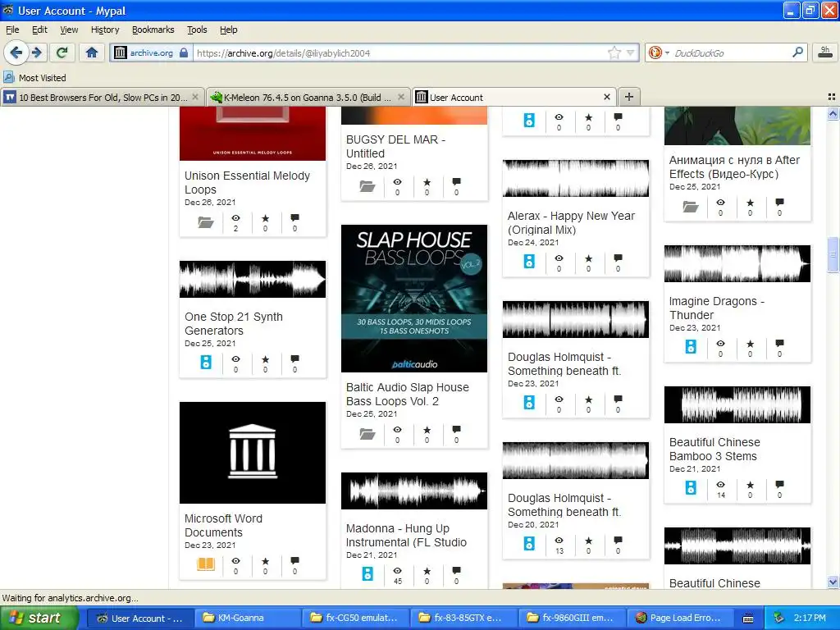
Task: Close the User Account tab
Action: [607, 97]
